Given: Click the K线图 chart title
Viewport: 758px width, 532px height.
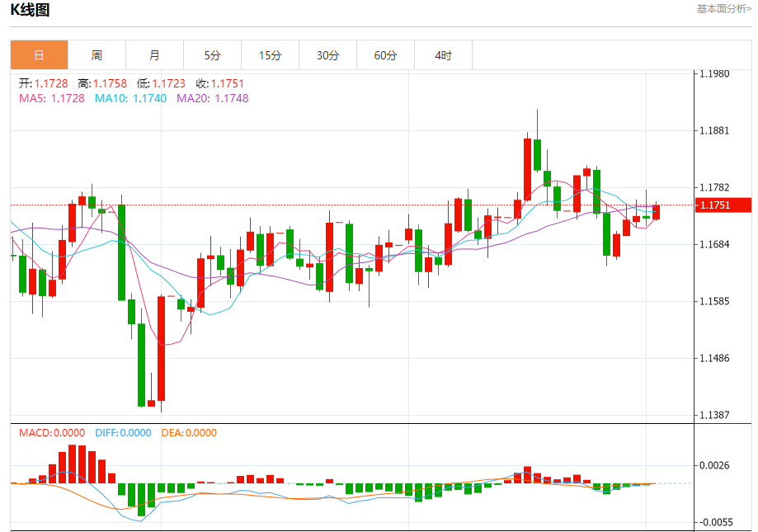Looking at the screenshot, I should 30,10.
